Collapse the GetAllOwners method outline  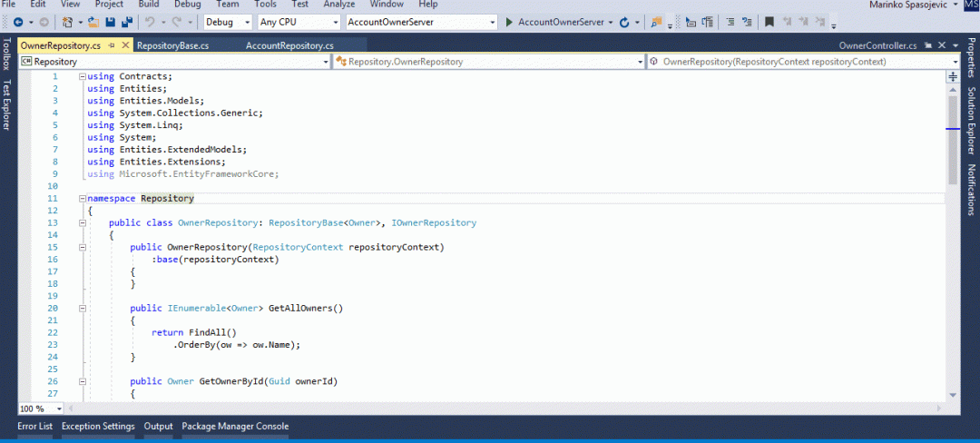click(x=82, y=308)
